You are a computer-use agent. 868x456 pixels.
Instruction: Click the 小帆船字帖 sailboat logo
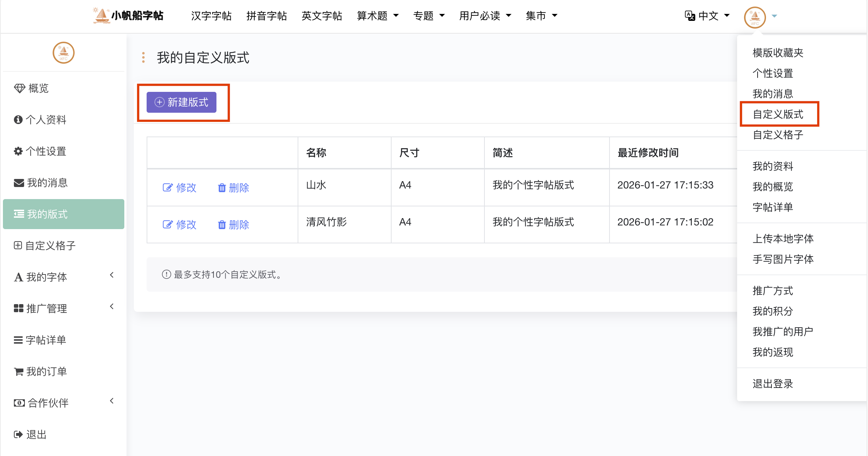point(128,15)
